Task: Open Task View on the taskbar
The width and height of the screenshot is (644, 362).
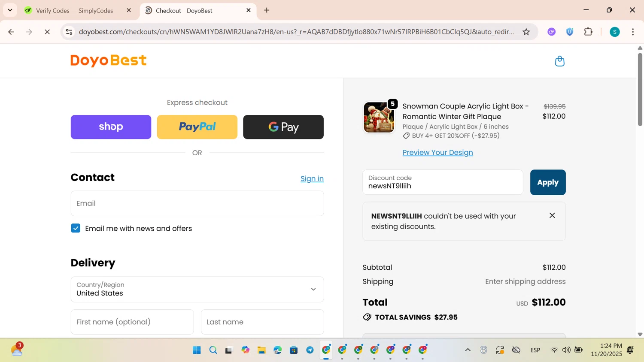Action: coord(229,350)
